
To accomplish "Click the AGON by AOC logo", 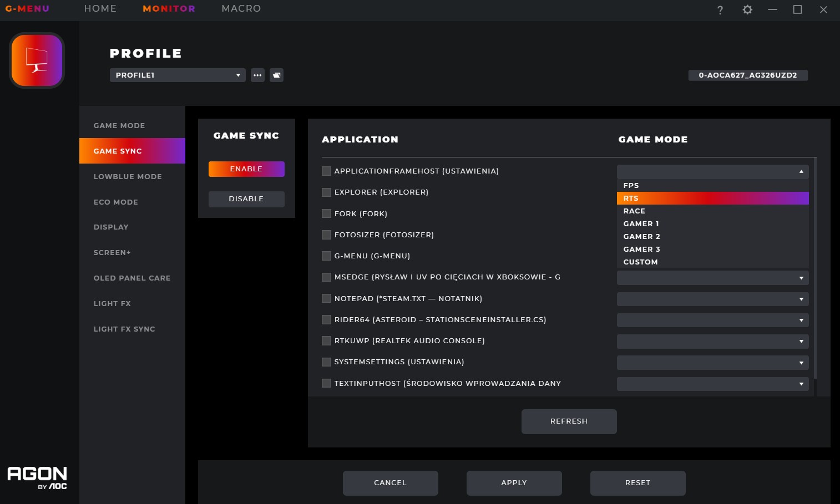I will (x=37, y=478).
